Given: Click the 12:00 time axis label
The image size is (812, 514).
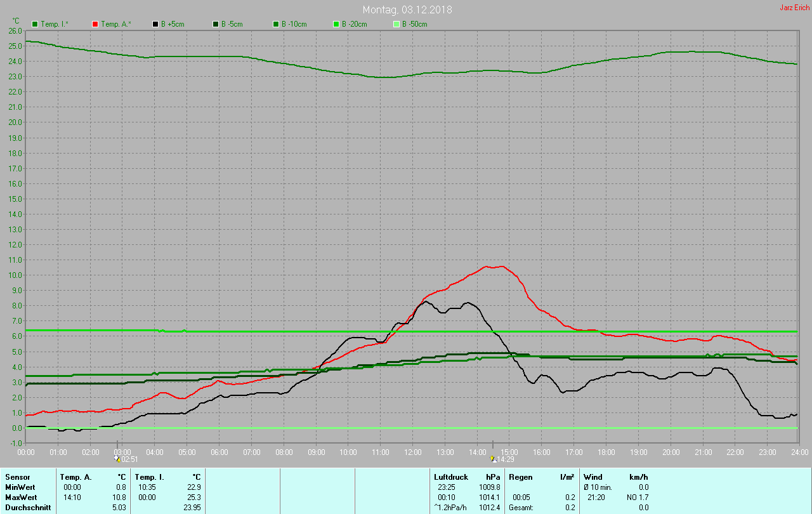Looking at the screenshot, I should [412, 452].
